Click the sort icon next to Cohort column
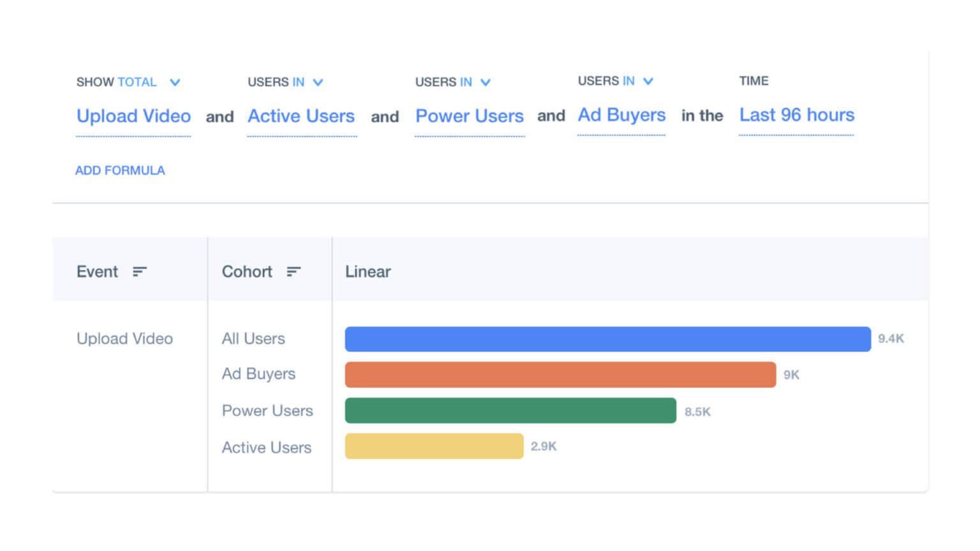The width and height of the screenshot is (980, 551). pos(293,272)
